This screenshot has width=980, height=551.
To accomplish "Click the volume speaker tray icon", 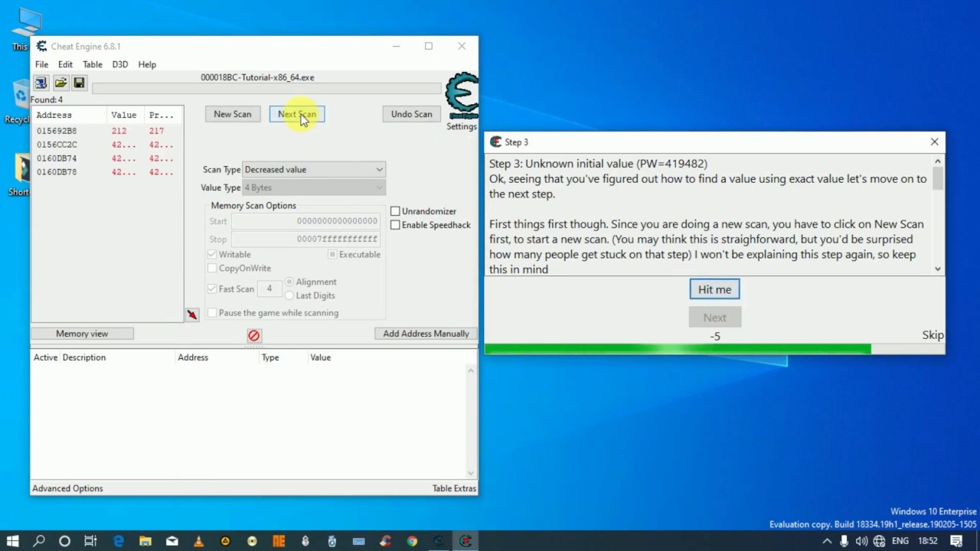I will [x=861, y=541].
